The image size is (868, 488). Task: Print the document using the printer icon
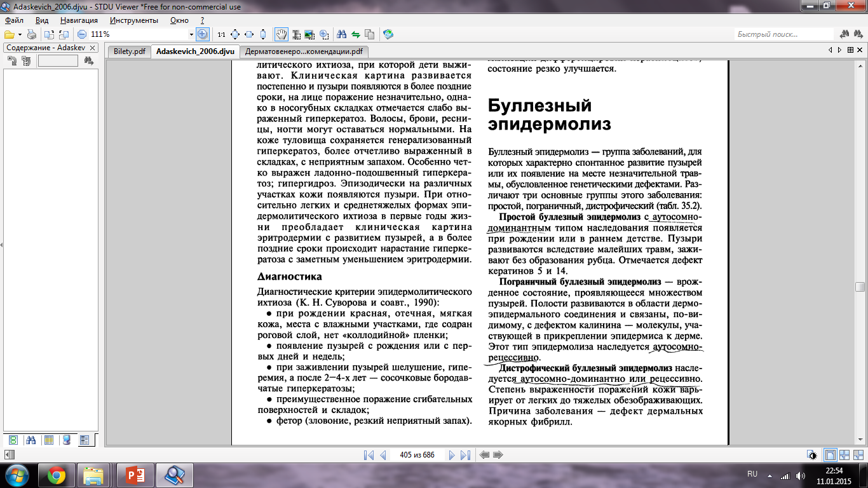pos(32,34)
